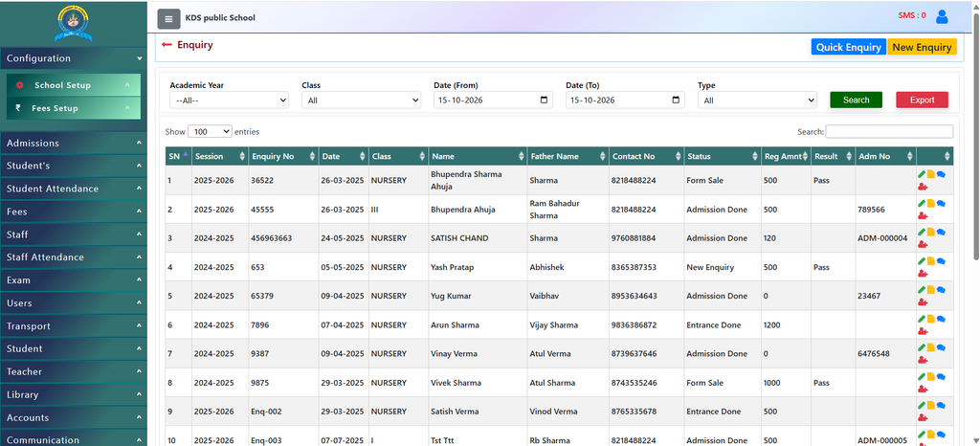Image resolution: width=980 pixels, height=446 pixels.
Task: Open the Class filter dropdown
Action: [361, 100]
